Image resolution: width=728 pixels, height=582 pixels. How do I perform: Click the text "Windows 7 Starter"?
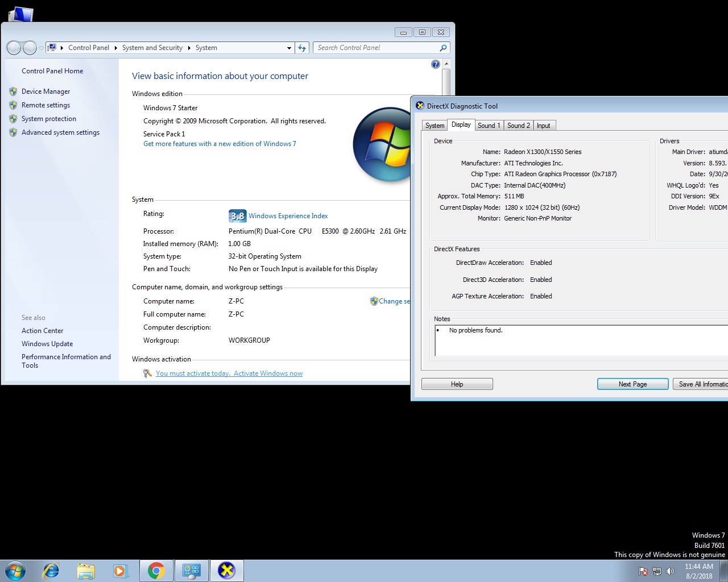171,108
